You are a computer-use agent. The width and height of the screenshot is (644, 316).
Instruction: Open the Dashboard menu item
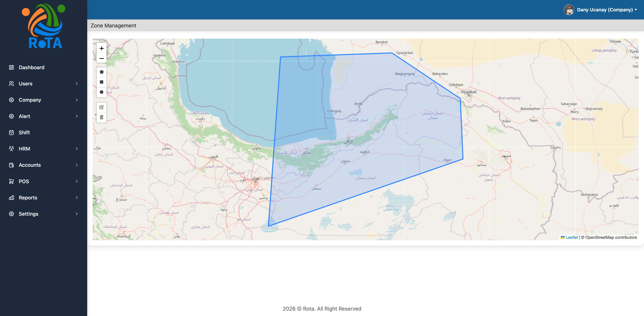tap(31, 67)
